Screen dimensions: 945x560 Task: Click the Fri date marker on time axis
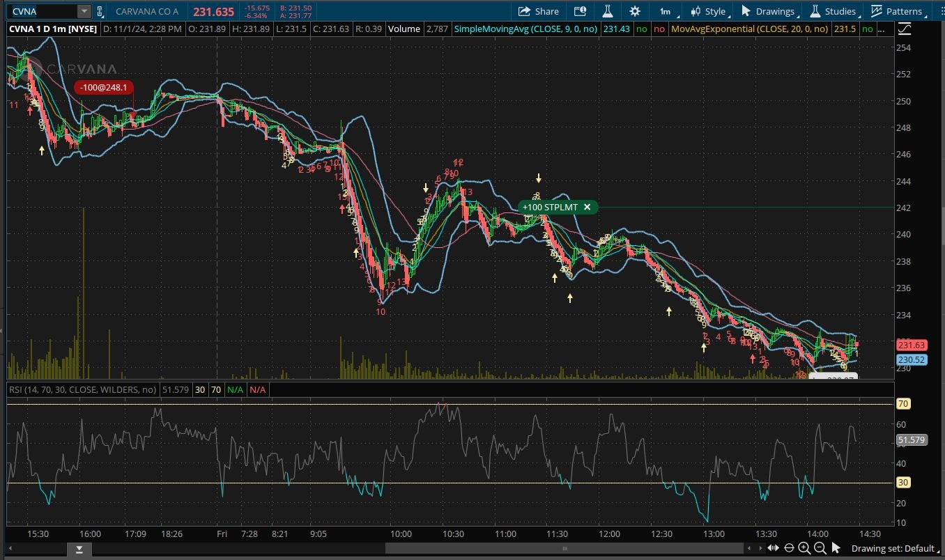[222, 534]
